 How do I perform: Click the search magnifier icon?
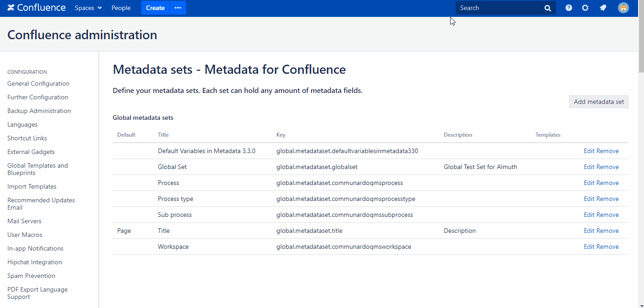pos(548,8)
